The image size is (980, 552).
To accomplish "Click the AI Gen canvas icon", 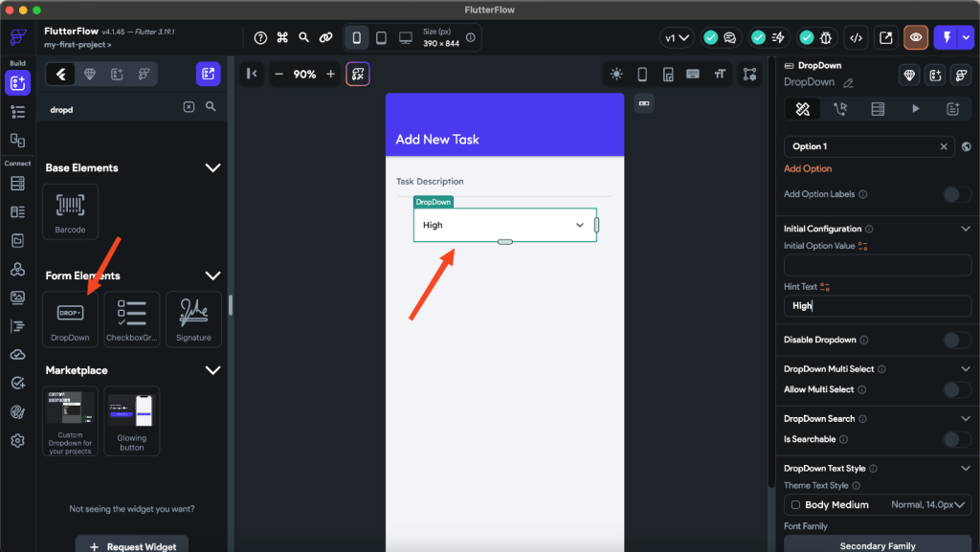I will pos(358,75).
